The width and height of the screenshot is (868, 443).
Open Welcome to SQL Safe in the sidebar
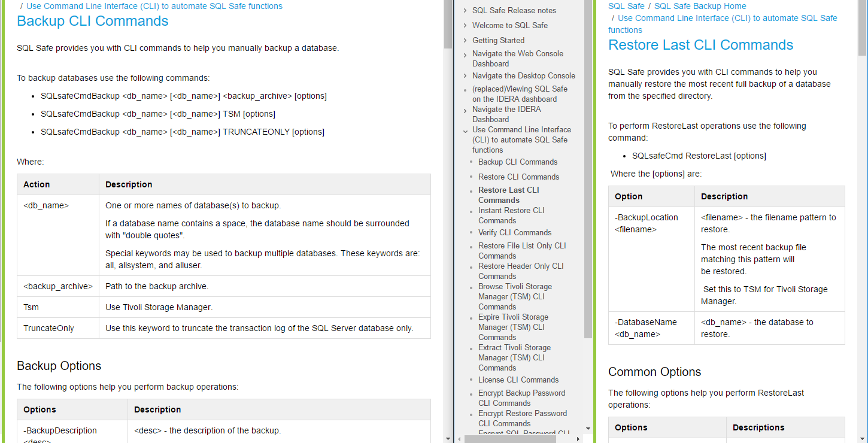[510, 25]
